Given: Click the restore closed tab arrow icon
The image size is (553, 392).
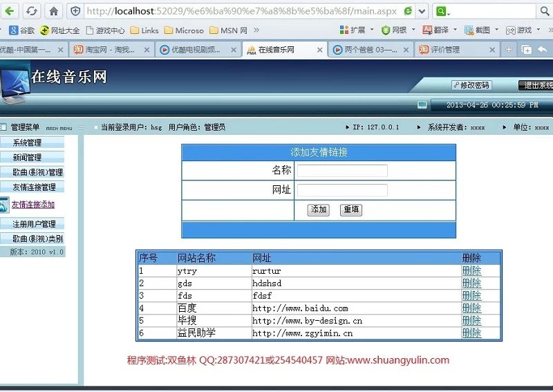Looking at the screenshot, I should point(543,50).
